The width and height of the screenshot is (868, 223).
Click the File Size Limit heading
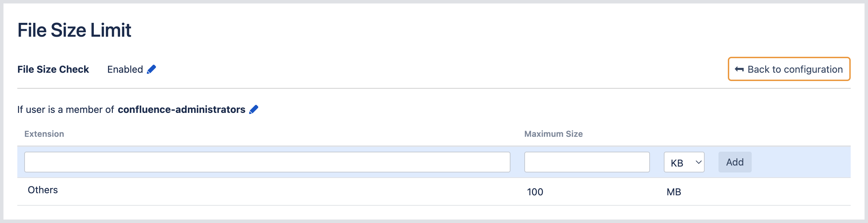[74, 30]
